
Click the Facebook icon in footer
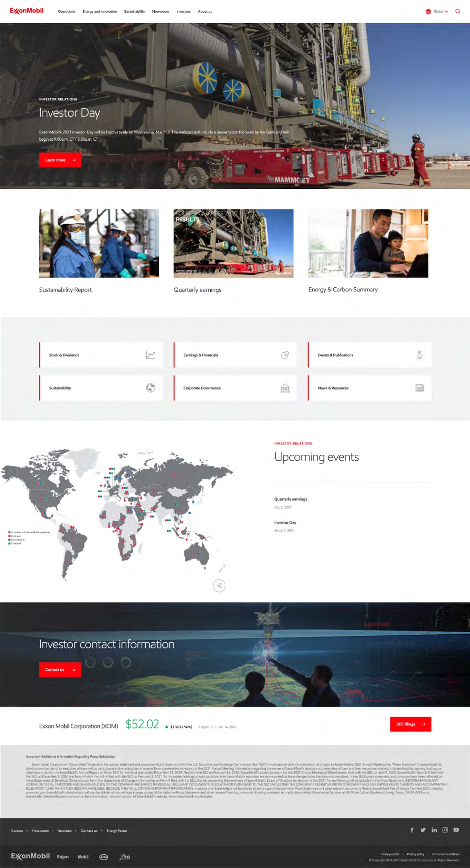412,830
